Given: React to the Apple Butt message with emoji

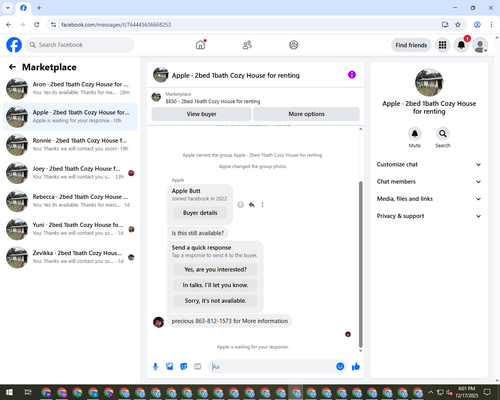Looking at the screenshot, I should click(x=240, y=205).
